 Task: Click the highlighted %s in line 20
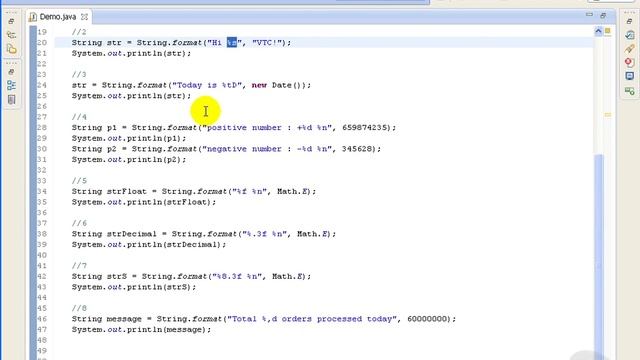[232, 42]
